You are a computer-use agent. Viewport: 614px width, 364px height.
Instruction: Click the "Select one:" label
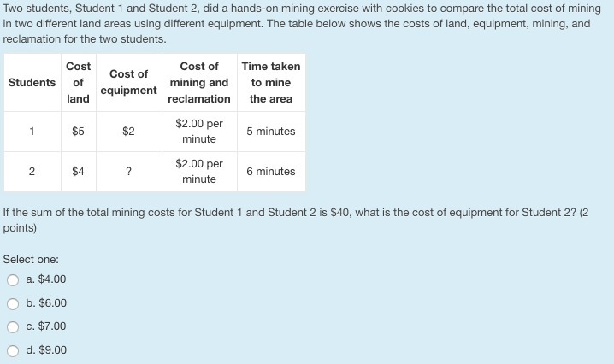point(31,259)
